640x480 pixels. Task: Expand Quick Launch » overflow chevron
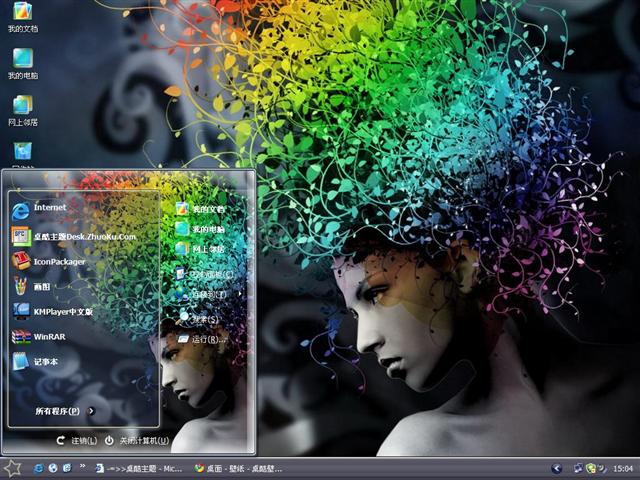pos(83,466)
